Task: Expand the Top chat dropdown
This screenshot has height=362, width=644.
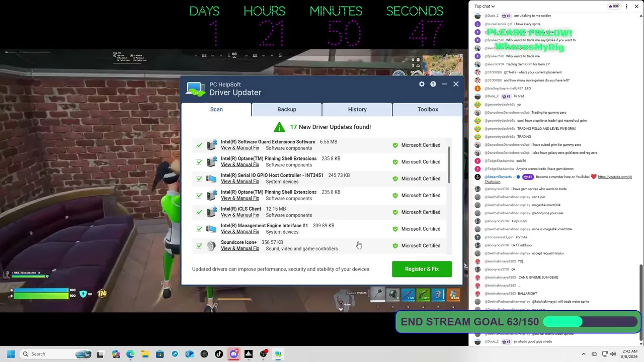Action: [x=485, y=7]
